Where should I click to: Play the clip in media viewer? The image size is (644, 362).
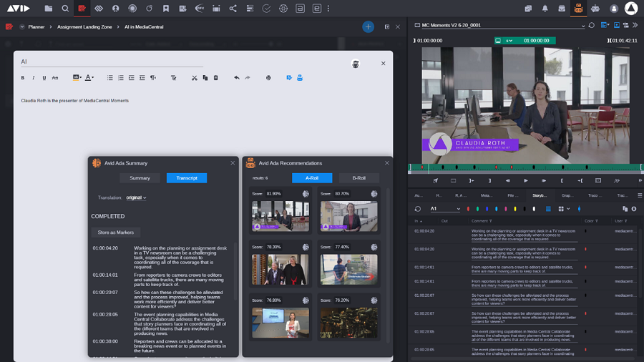[526, 180]
